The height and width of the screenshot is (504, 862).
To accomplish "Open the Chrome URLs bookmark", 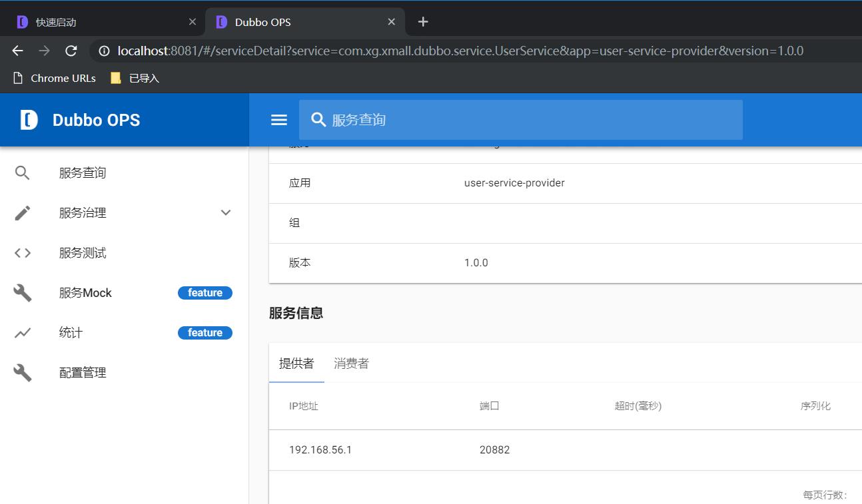I will coord(63,78).
